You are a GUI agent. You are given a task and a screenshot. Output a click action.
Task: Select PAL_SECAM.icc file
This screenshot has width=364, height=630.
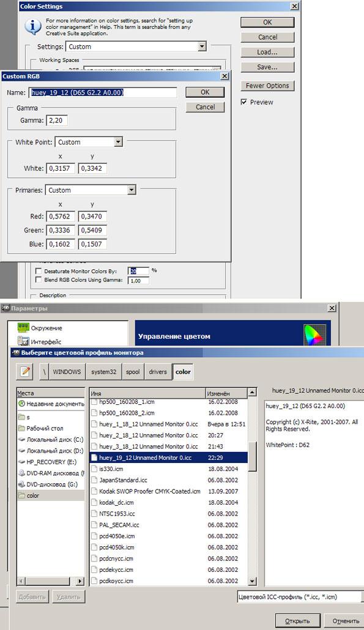(169, 525)
